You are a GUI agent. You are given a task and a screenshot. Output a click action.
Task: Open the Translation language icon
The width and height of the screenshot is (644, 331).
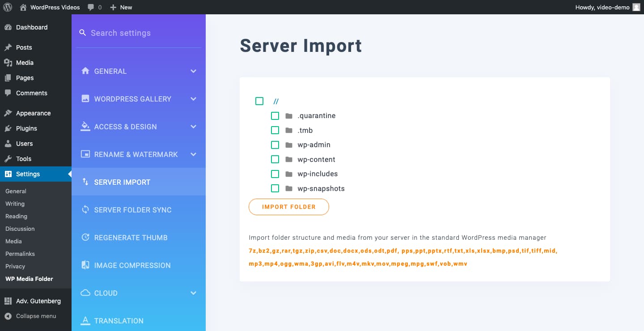pos(85,320)
